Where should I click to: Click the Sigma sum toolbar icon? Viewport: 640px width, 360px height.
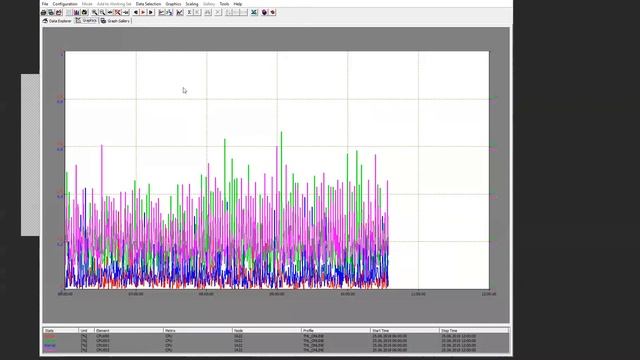pos(189,13)
